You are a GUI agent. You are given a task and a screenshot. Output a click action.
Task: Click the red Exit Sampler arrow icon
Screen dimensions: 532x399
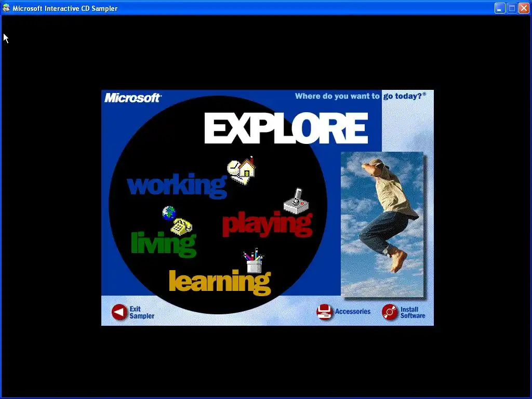(119, 312)
